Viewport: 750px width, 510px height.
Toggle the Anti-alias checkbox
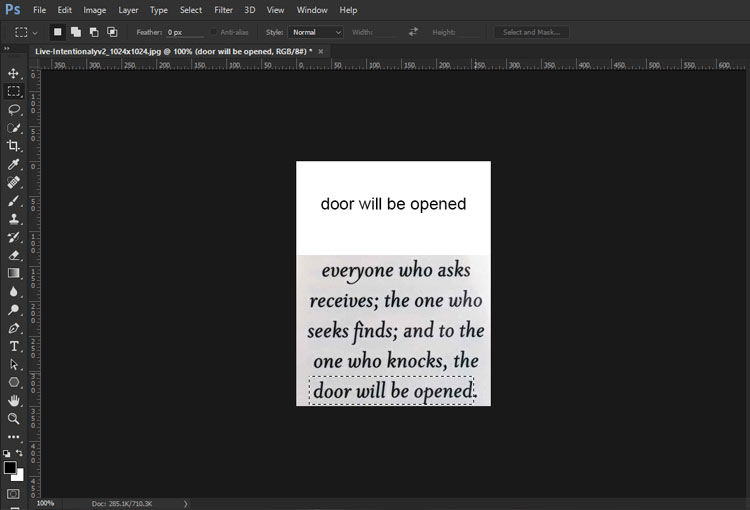pyautogui.click(x=213, y=32)
